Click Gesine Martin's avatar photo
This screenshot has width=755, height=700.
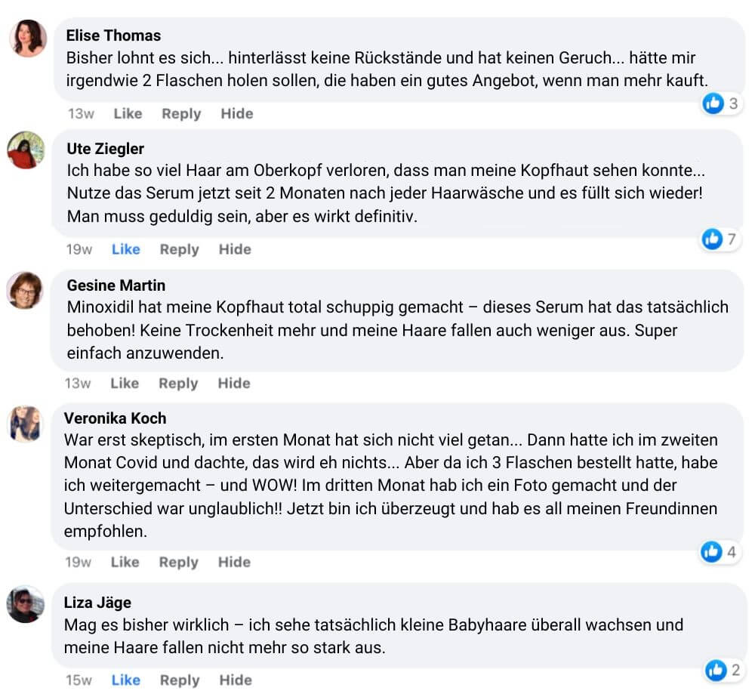click(x=26, y=290)
